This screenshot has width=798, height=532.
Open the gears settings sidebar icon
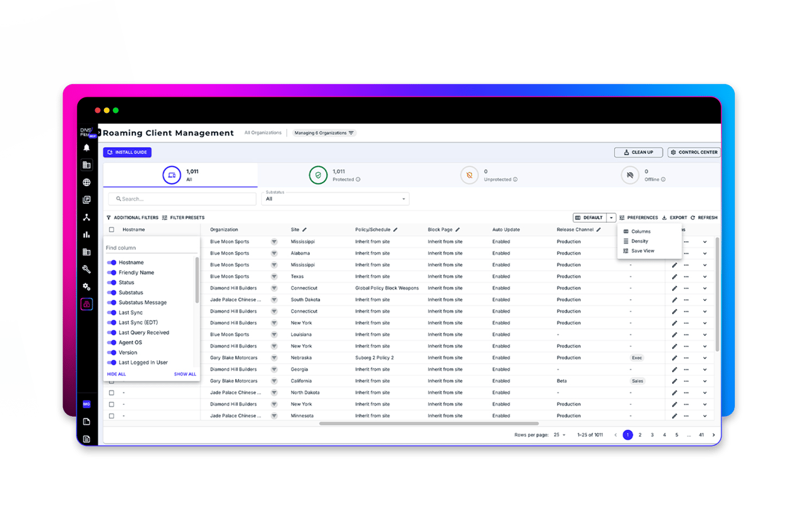tap(86, 287)
